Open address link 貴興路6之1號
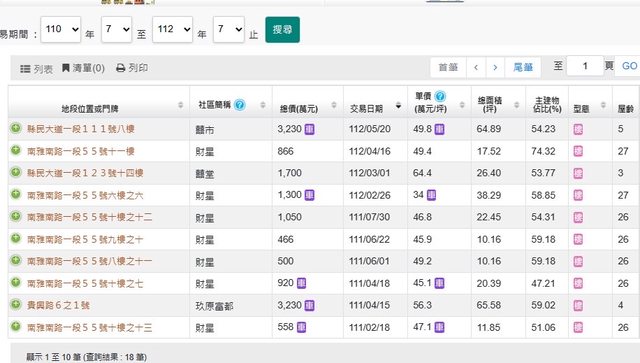640x363 pixels. tap(58, 305)
